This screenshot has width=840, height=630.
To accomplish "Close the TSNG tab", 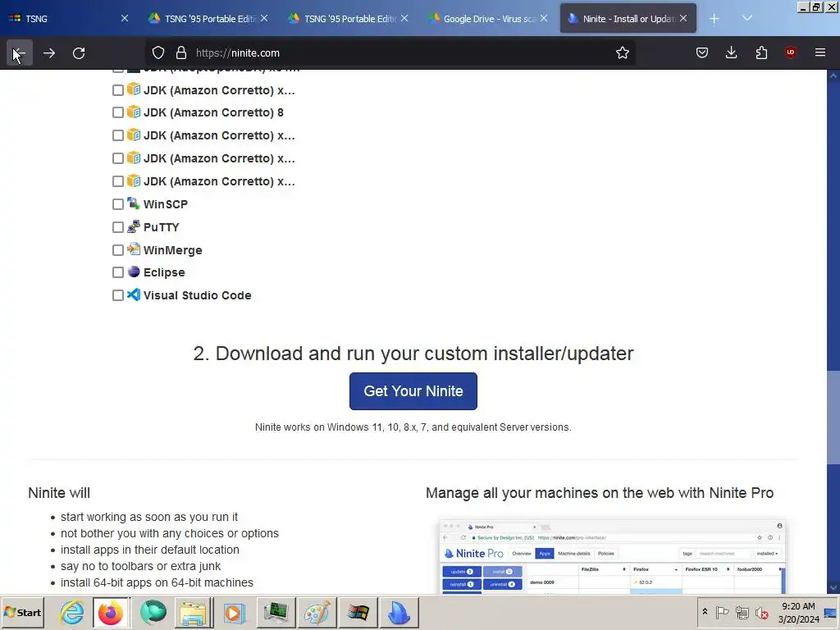I will click(x=125, y=18).
